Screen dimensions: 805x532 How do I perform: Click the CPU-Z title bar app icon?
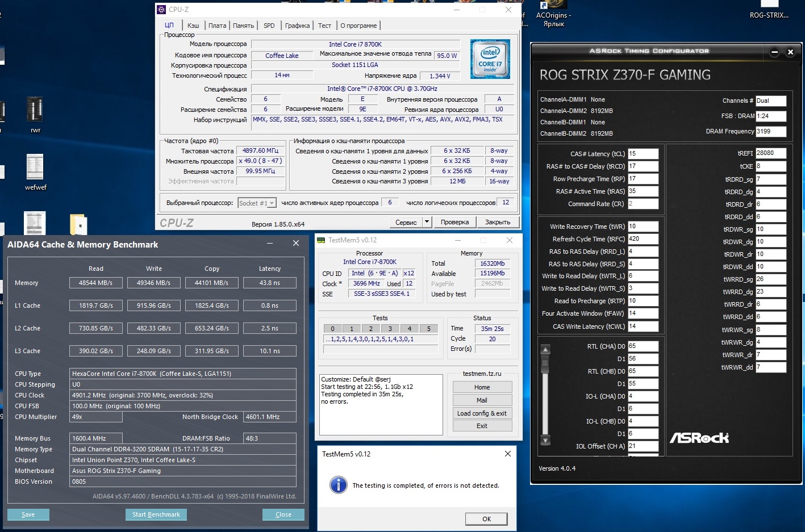161,10
